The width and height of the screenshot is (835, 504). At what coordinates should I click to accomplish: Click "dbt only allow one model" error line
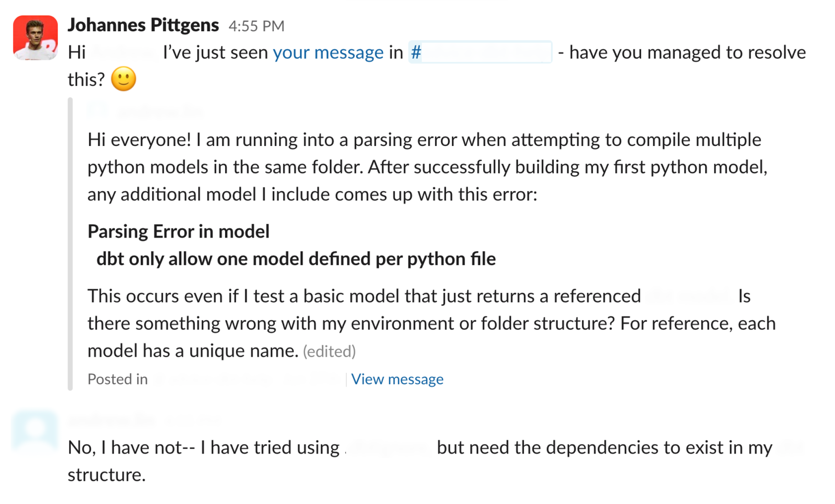pos(296,259)
